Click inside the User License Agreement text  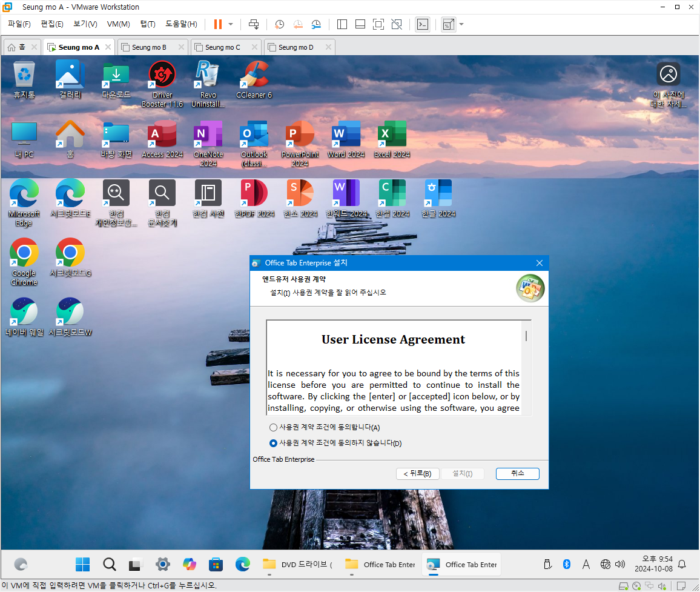click(x=394, y=368)
